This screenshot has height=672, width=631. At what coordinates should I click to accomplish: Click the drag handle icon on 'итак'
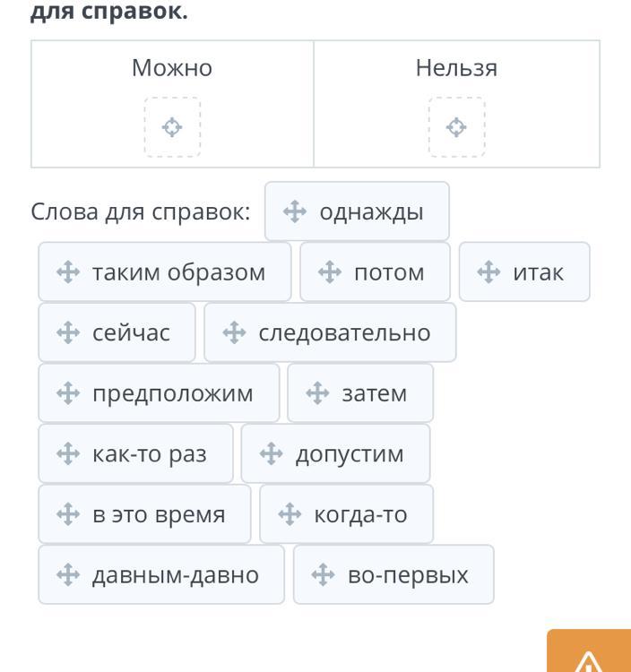pyautogui.click(x=488, y=271)
